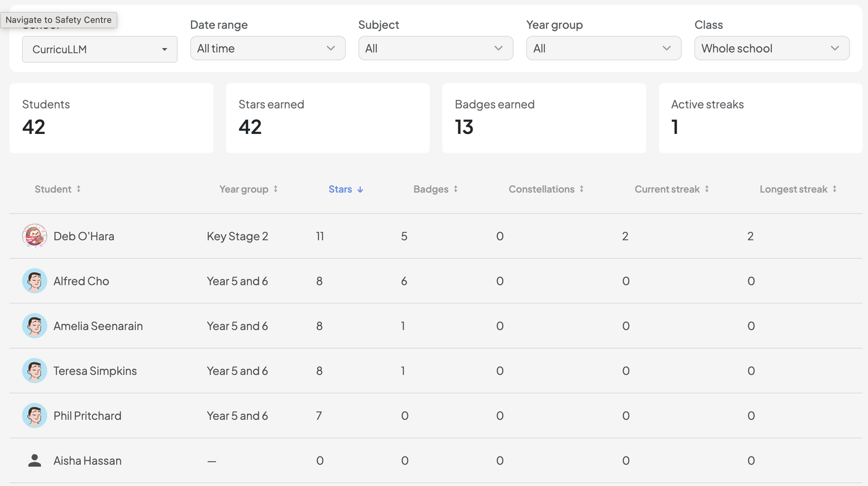Screen dimensions: 868x486
Task: Click Phil Pritchard's avatar
Action: click(x=35, y=415)
